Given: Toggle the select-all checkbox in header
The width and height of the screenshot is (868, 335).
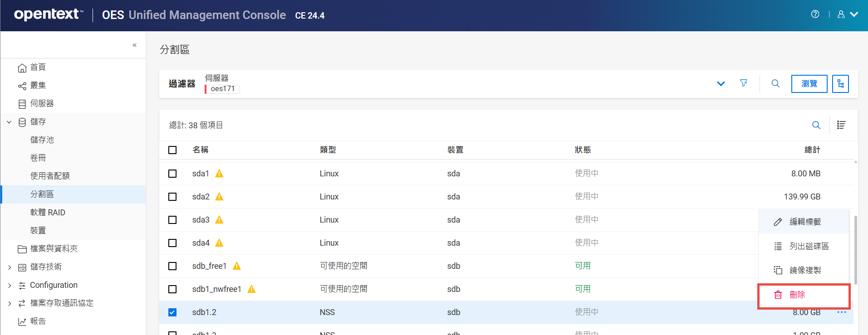Looking at the screenshot, I should point(172,150).
